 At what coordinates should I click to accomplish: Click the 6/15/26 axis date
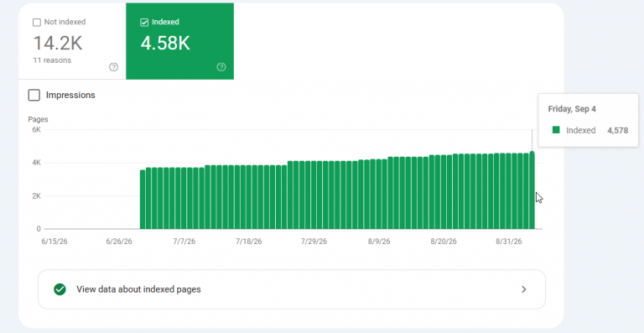(55, 242)
